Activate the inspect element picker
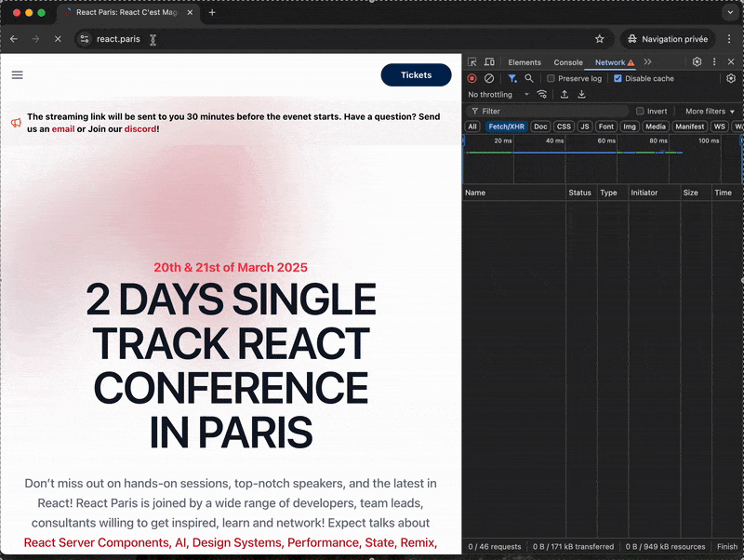The height and width of the screenshot is (560, 744). coord(472,62)
